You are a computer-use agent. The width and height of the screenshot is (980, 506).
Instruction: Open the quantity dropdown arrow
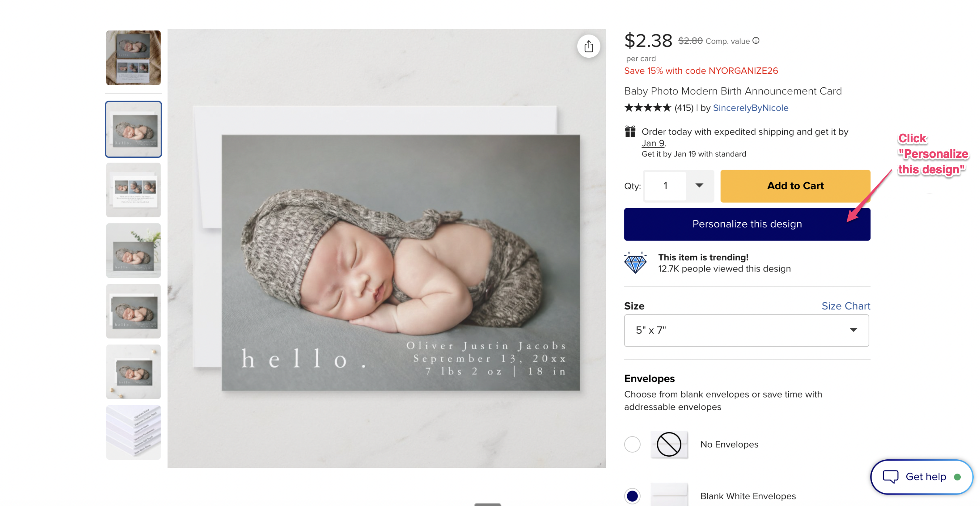pos(699,186)
